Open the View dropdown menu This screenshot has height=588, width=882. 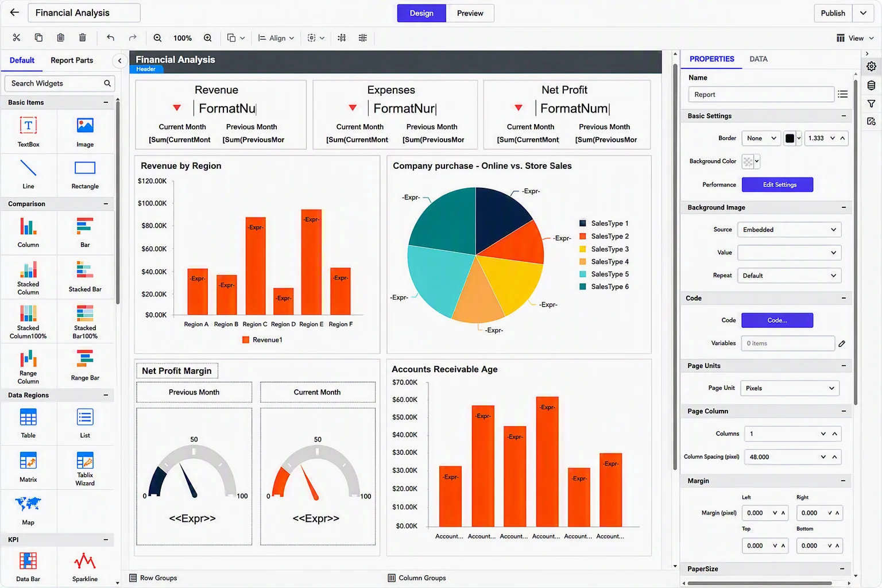point(855,38)
